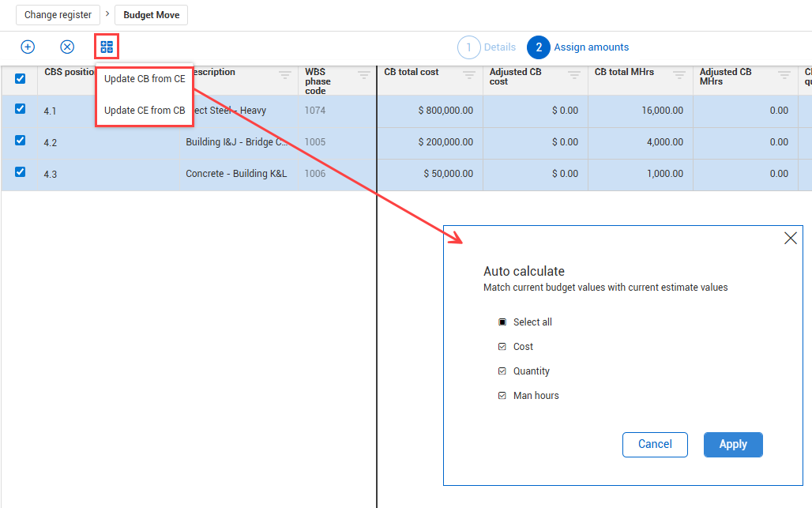Image resolution: width=812 pixels, height=508 pixels.
Task: Close the Auto calculate dialog
Action: (x=790, y=238)
